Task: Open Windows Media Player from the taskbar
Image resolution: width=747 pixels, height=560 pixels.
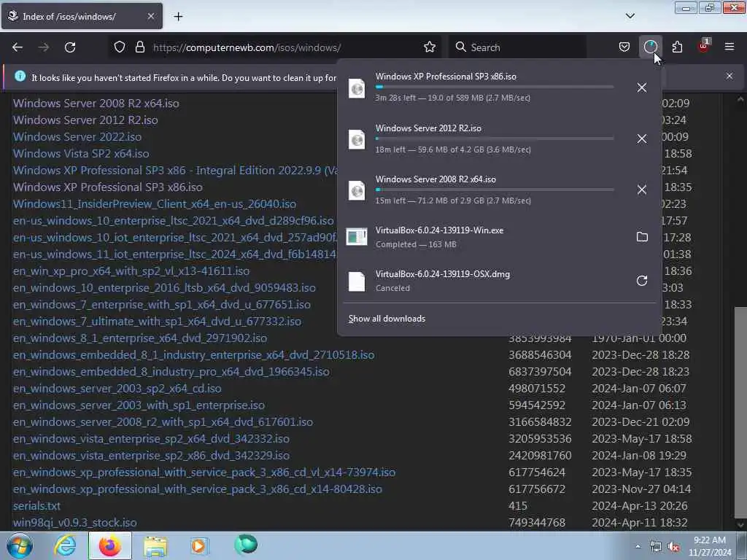Action: pos(198,545)
